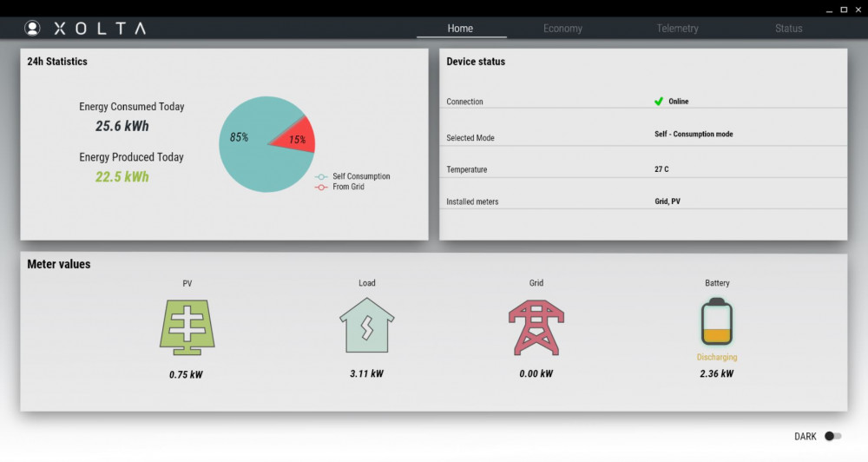Open the Status tab
868x462 pixels.
tap(788, 29)
